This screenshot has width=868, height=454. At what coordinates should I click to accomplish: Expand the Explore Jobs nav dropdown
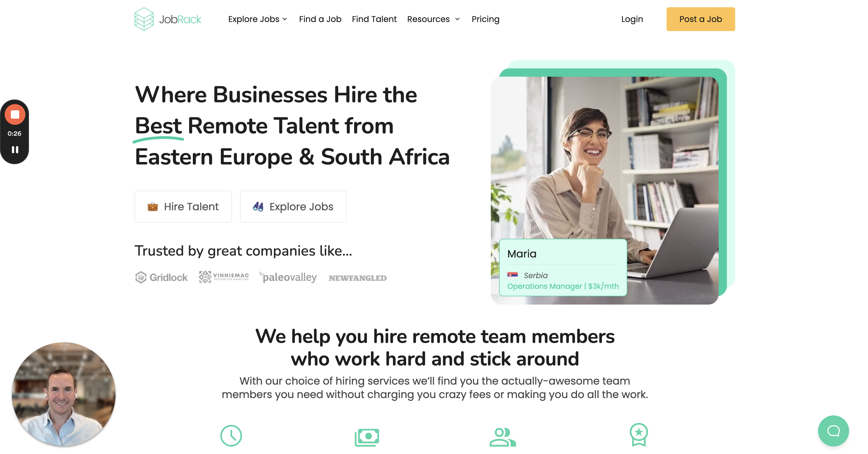click(x=258, y=19)
